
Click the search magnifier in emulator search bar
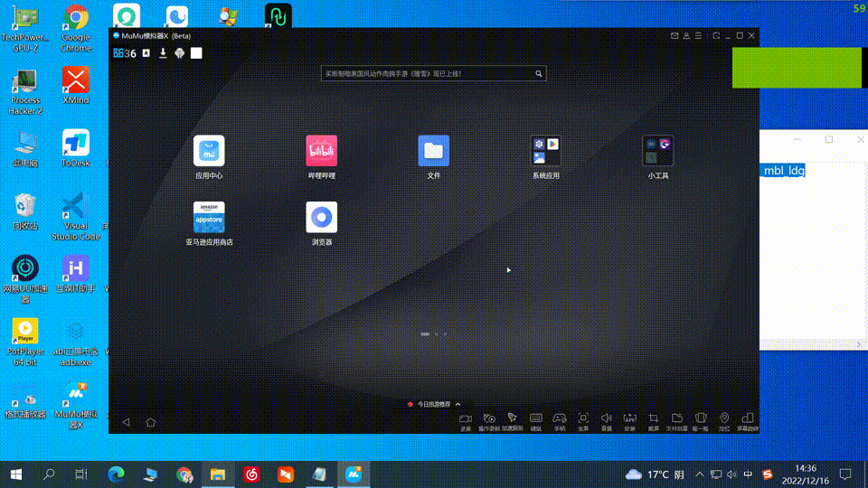point(539,73)
